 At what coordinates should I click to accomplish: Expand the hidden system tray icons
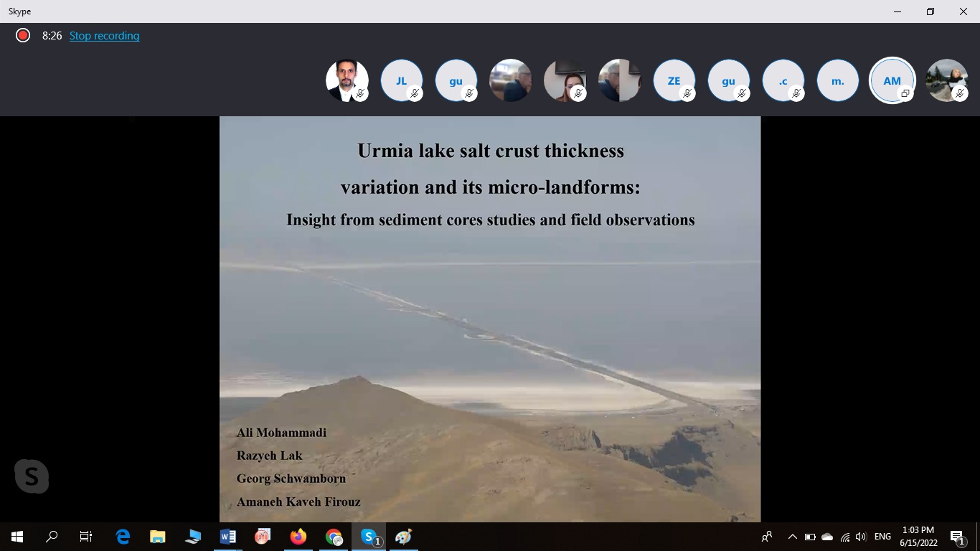[x=792, y=537]
